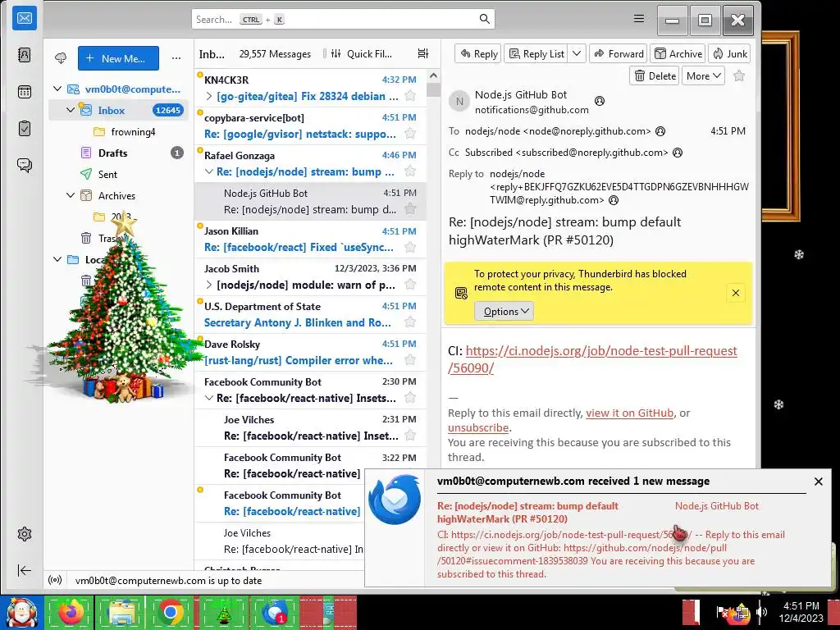Star the Jason Killian message
The width and height of the screenshot is (840, 630).
410,247
